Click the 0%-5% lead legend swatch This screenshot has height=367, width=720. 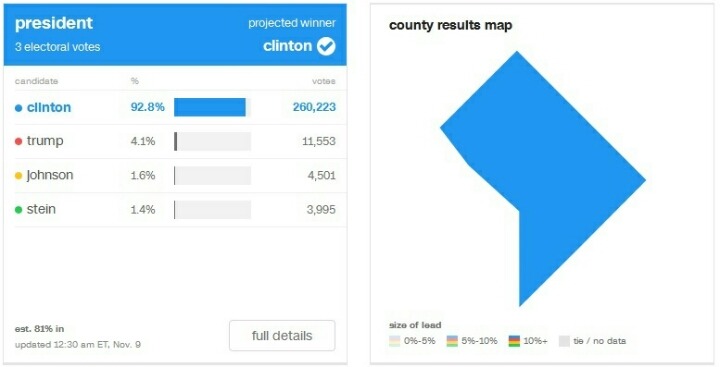tap(394, 341)
